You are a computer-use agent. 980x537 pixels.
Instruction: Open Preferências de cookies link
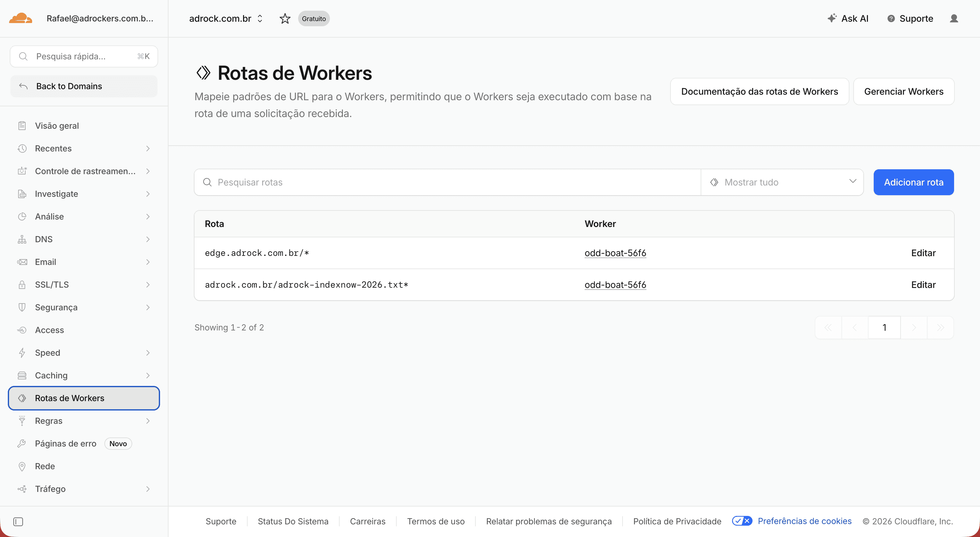pyautogui.click(x=804, y=521)
